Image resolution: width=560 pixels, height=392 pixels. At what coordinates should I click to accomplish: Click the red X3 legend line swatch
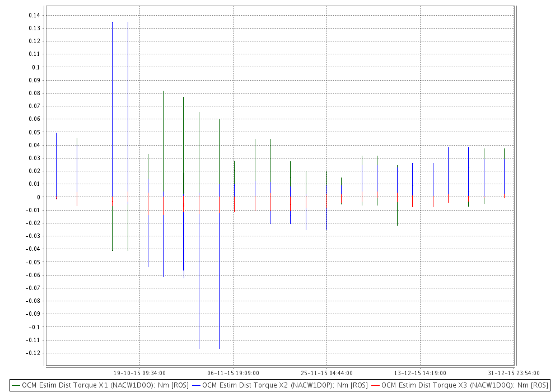376,386
